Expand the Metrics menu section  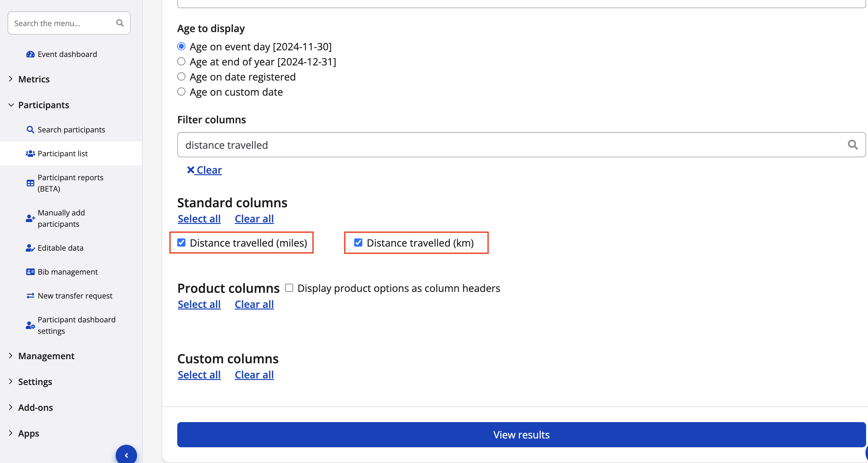tap(34, 79)
